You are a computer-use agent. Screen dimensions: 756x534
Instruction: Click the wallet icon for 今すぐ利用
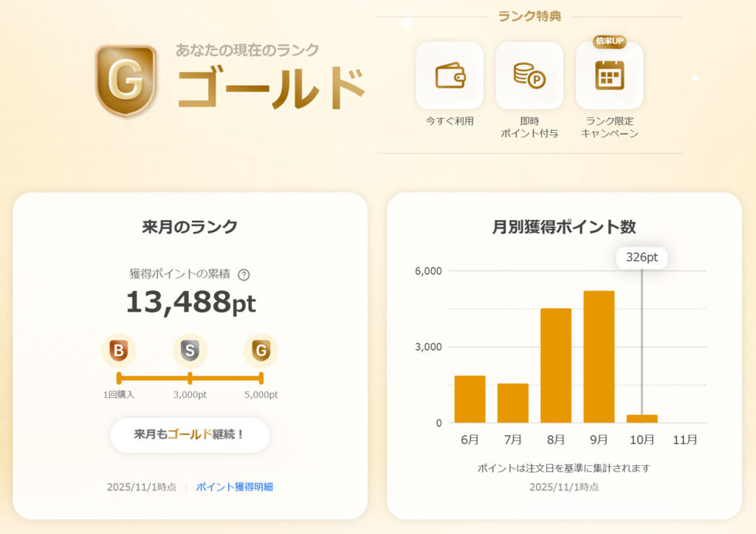click(449, 75)
